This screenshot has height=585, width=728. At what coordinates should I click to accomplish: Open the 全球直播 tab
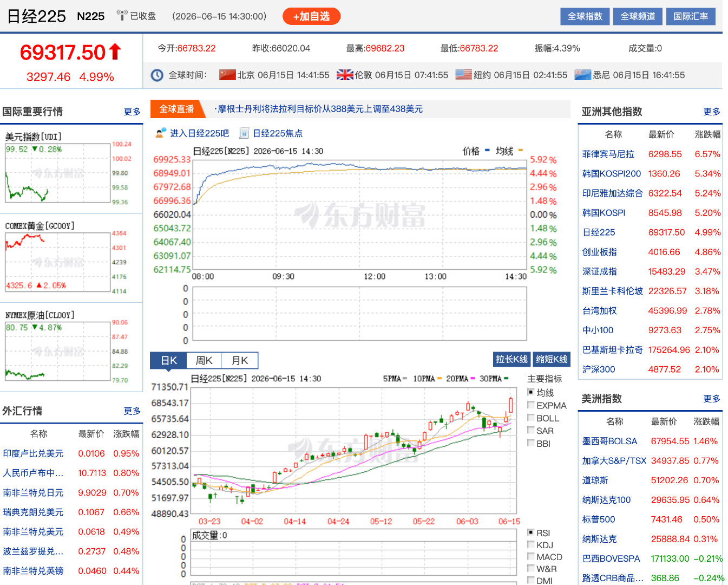[176, 109]
